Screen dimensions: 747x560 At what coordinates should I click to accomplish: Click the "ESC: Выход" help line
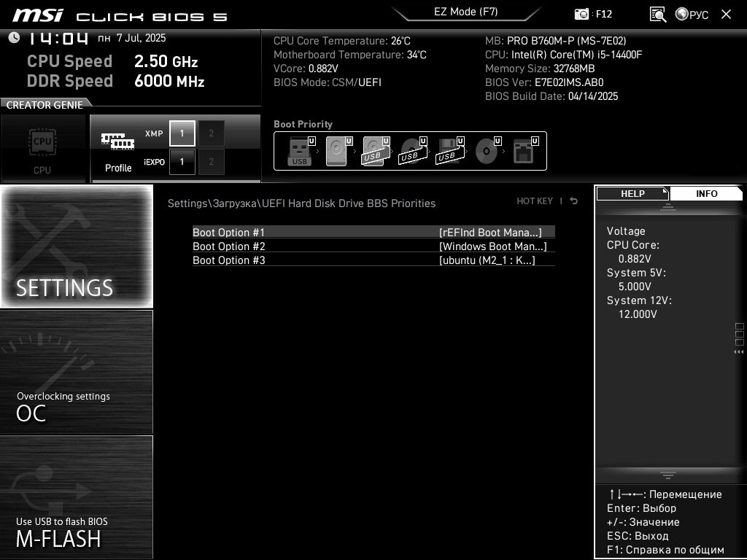click(638, 536)
